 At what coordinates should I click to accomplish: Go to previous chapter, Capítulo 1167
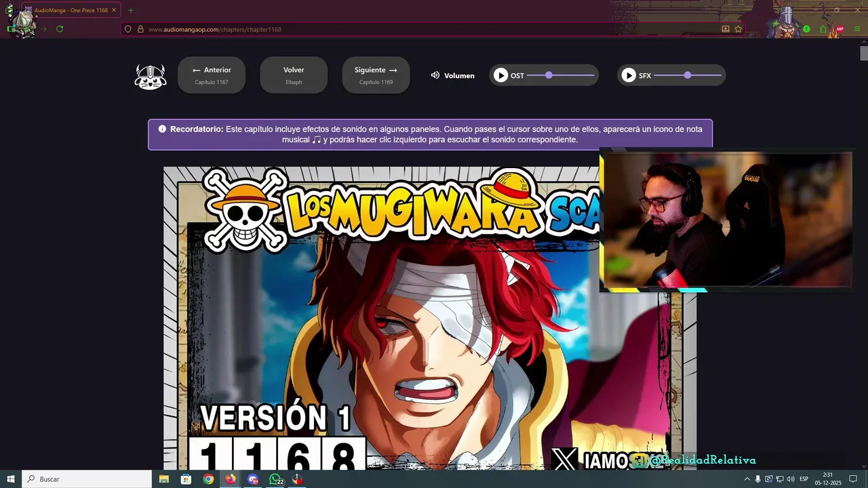[212, 75]
